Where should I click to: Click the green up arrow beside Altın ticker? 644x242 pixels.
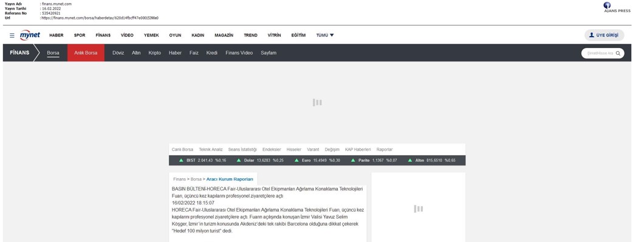pyautogui.click(x=410, y=161)
